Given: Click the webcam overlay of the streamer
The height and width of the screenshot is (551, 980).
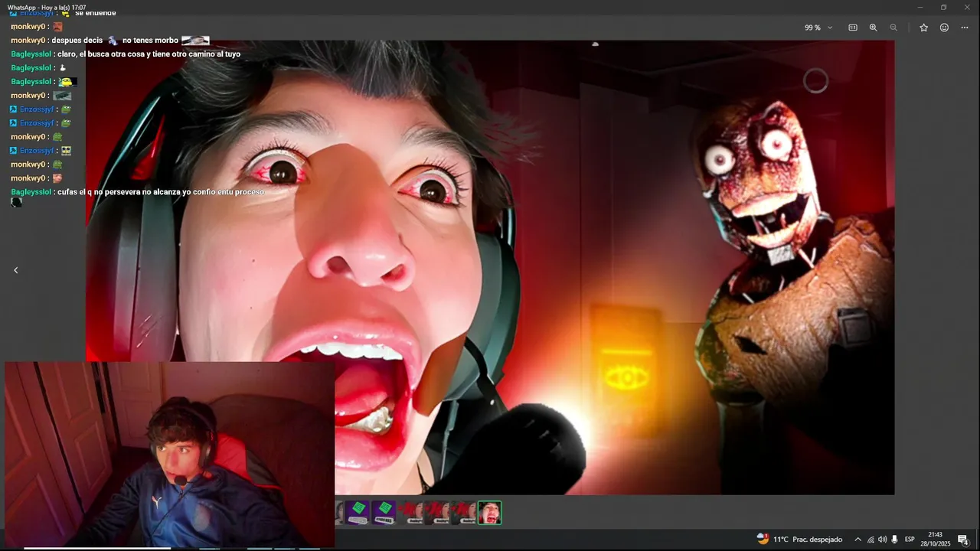Looking at the screenshot, I should pos(169,455).
